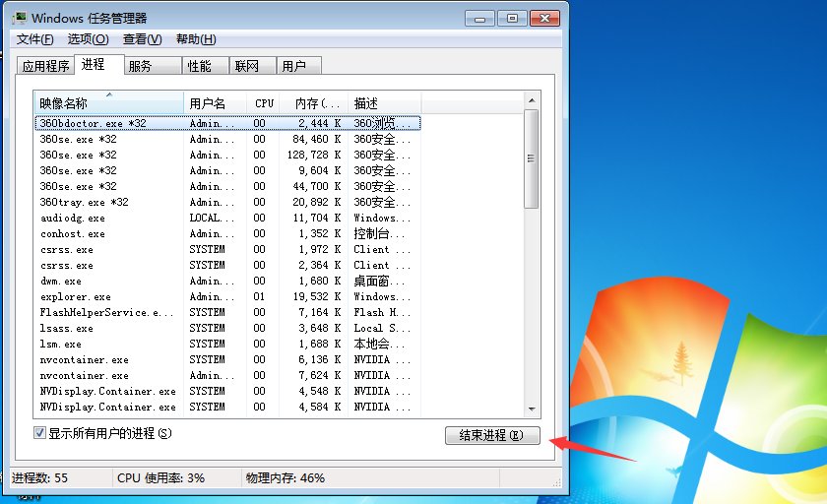Select the FlashHelperService process row
This screenshot has height=504, width=827.
tap(227, 313)
